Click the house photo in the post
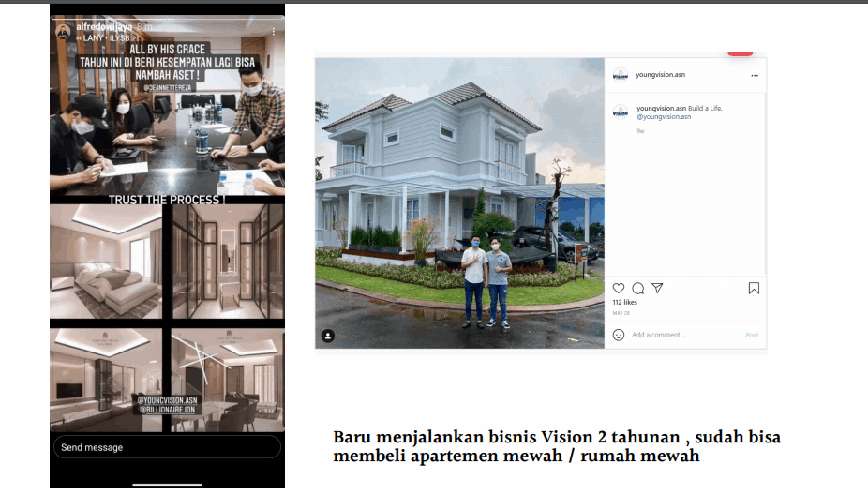868x494 pixels. (459, 202)
